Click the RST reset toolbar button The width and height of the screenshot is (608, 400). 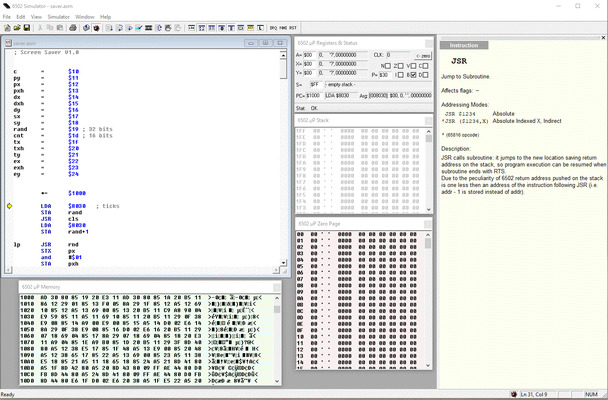point(293,28)
